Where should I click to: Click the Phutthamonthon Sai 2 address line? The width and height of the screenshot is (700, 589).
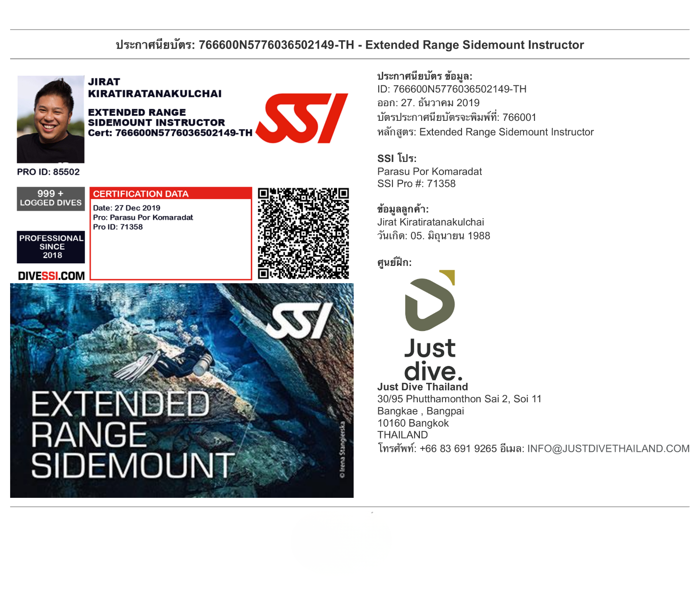(x=459, y=399)
